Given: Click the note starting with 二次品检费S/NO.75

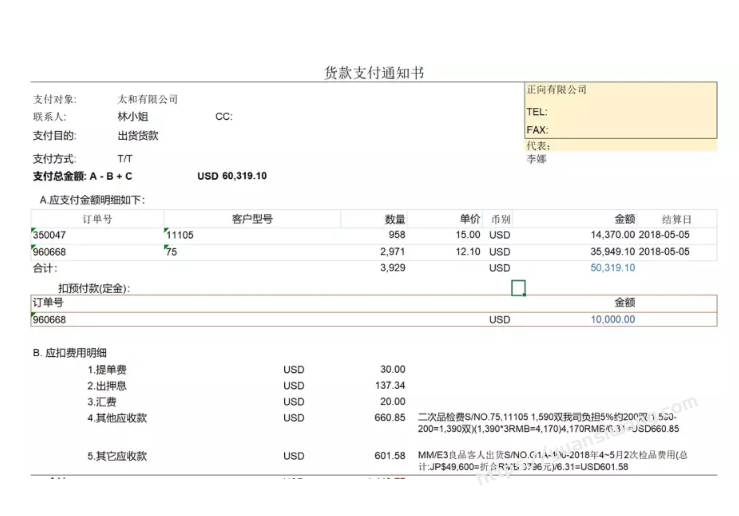Looking at the screenshot, I should [x=548, y=423].
